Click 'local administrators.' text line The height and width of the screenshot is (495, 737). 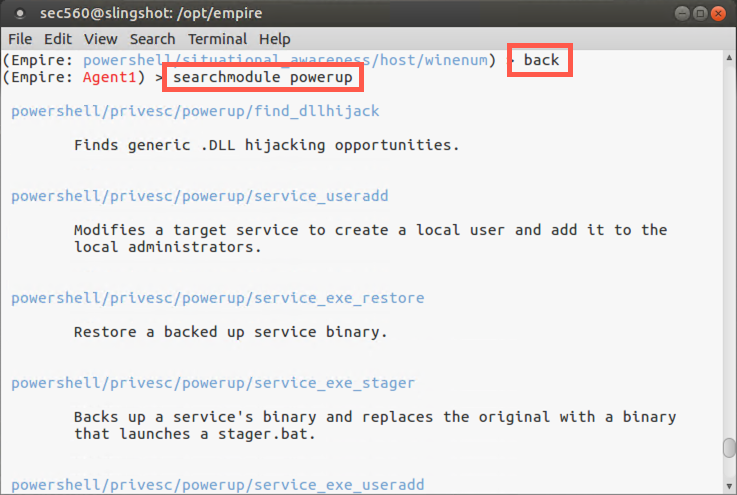pos(168,247)
